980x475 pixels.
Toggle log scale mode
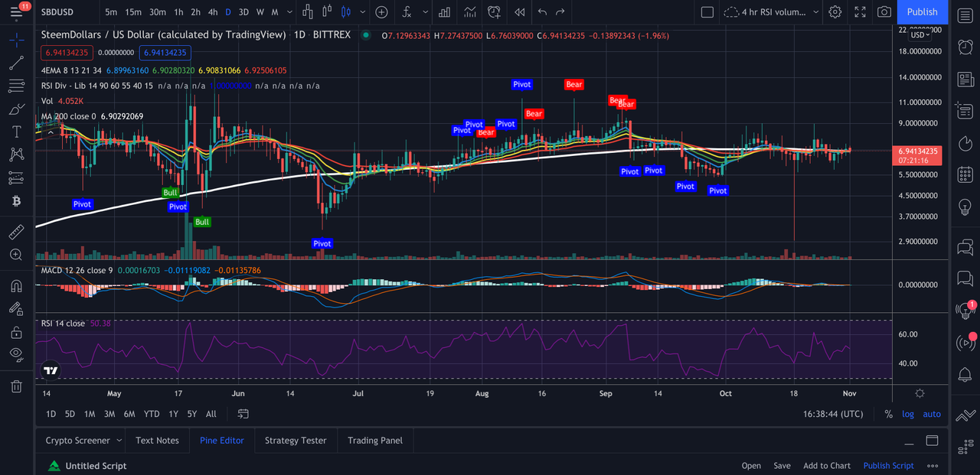coord(908,414)
